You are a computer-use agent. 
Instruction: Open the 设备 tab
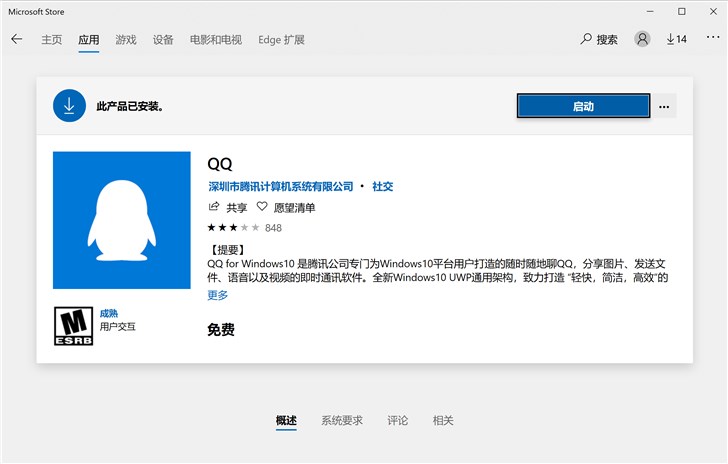pos(163,40)
